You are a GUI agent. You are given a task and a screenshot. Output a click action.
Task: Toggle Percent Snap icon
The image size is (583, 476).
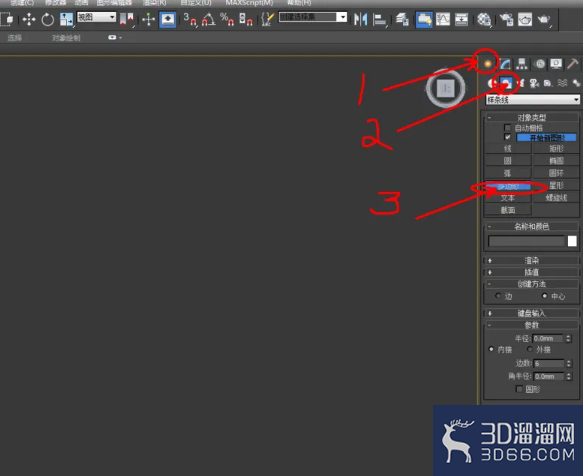coord(227,19)
